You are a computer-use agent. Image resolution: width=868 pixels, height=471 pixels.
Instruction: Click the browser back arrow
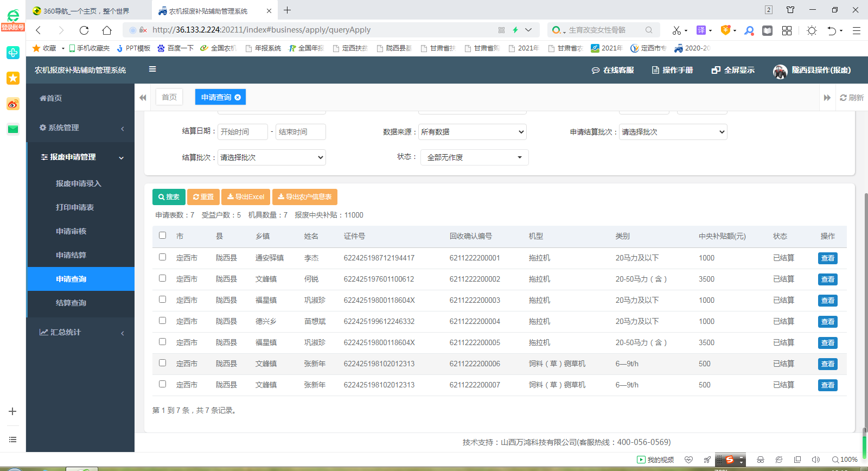(x=38, y=30)
